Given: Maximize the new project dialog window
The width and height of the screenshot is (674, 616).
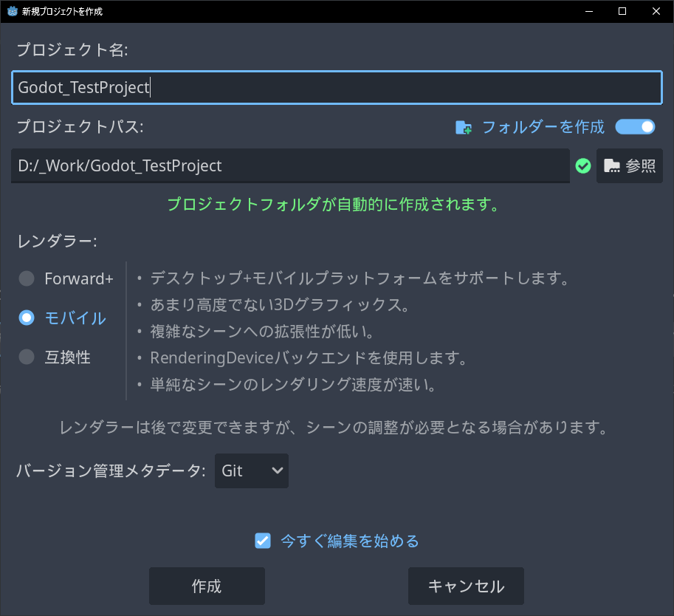Looking at the screenshot, I should [x=622, y=12].
